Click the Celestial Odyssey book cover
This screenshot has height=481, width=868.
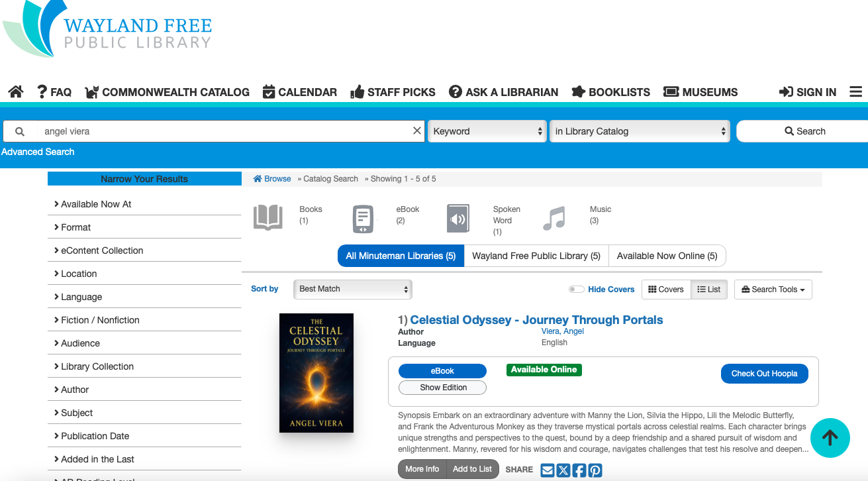(316, 373)
